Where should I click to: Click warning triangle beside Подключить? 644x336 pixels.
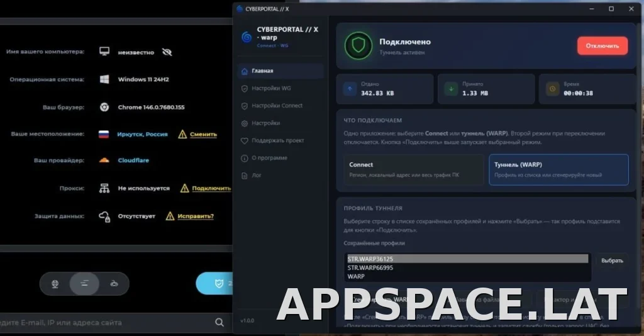185,188
